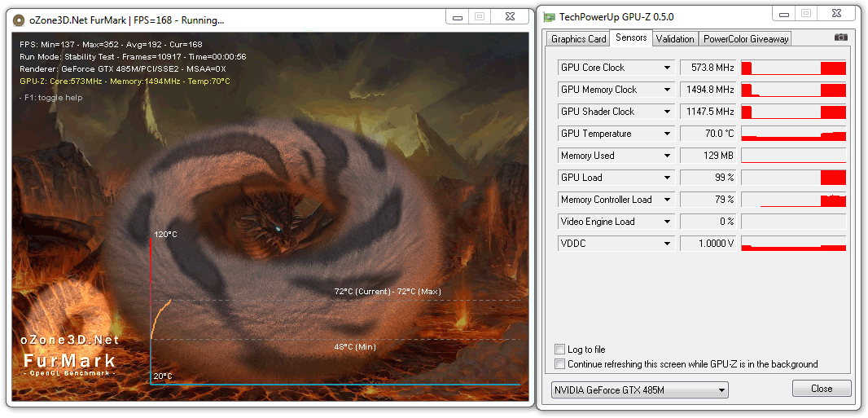Click the FurMark window title text
The width and height of the screenshot is (868, 418).
tap(127, 21)
